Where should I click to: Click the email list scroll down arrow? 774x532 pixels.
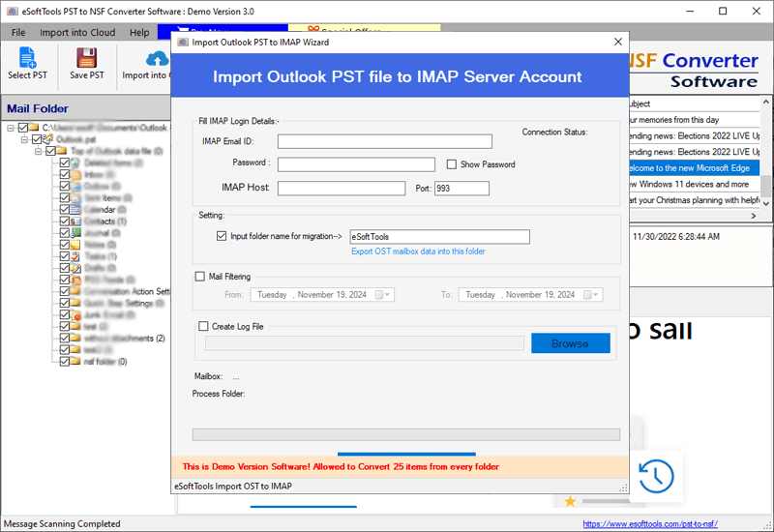tap(765, 203)
